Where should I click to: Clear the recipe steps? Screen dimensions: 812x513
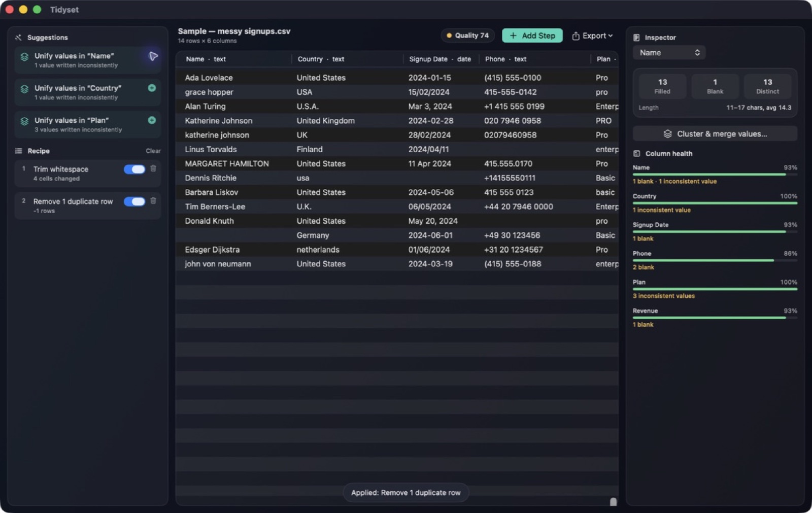[x=153, y=151]
